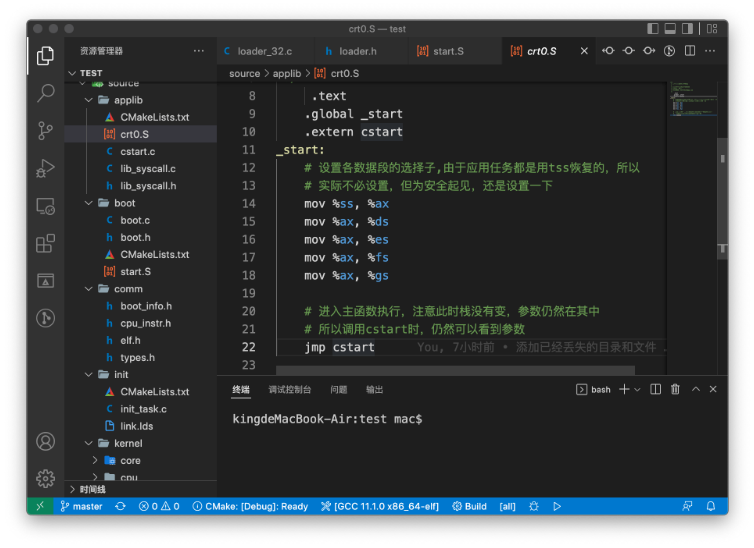Open the Source Control view

point(45,130)
